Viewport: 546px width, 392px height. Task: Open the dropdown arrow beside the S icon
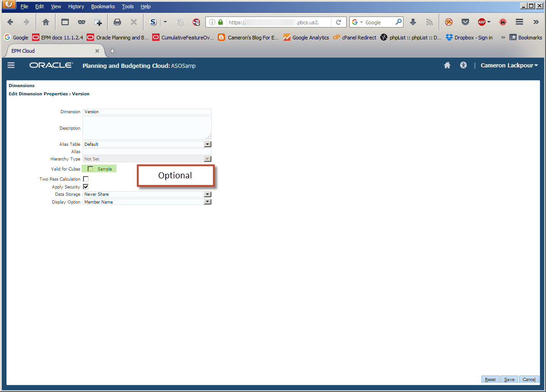[165, 22]
